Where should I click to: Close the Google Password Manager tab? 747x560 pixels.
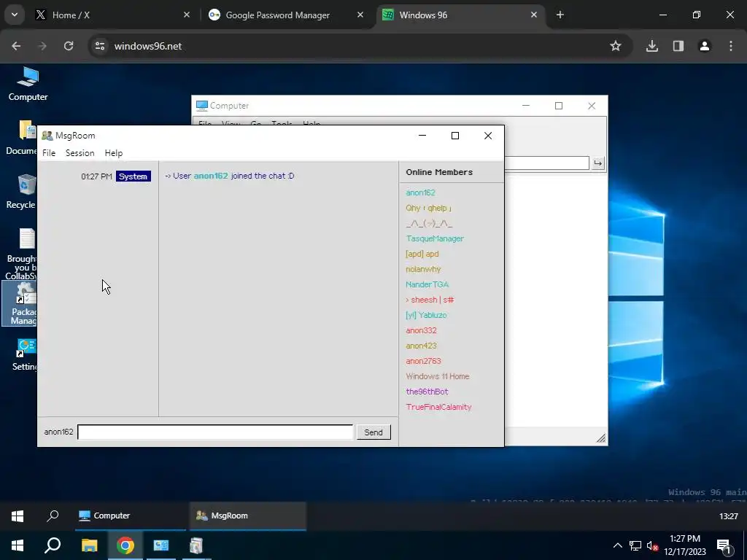click(360, 15)
